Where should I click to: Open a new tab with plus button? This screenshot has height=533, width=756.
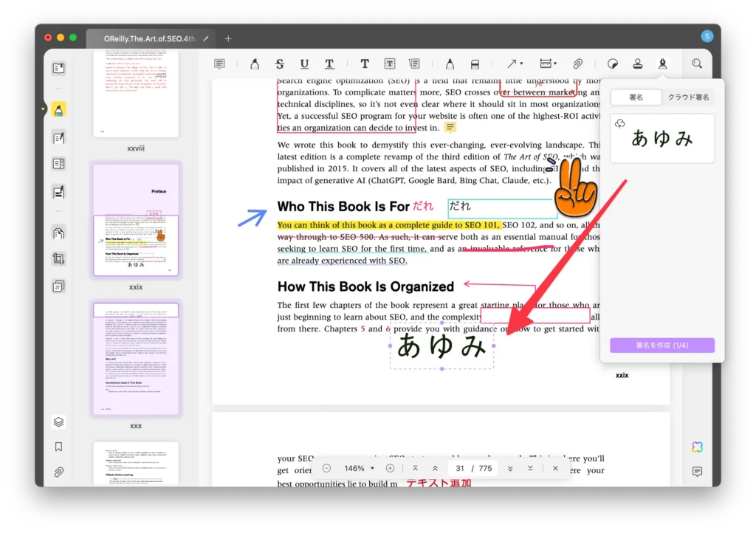pos(228,38)
